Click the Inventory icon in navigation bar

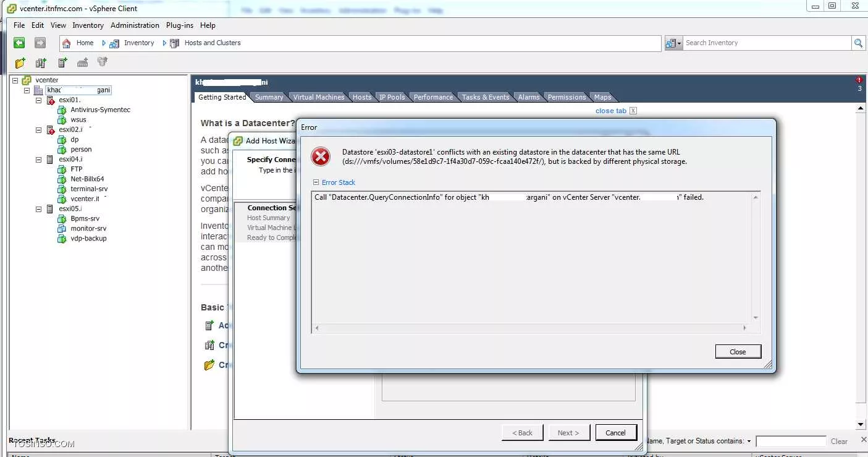coord(114,43)
